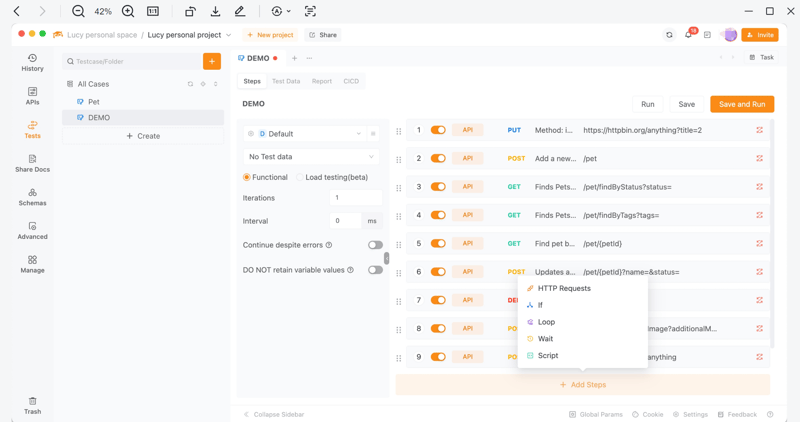
Task: Enable Continue despite errors switch
Action: coord(376,245)
